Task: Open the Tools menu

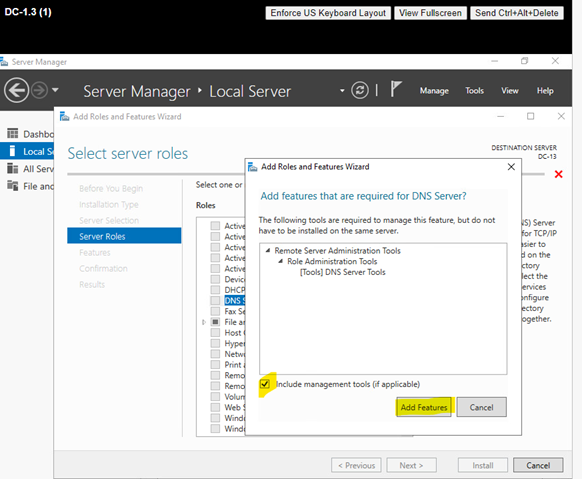Action: pyautogui.click(x=475, y=91)
